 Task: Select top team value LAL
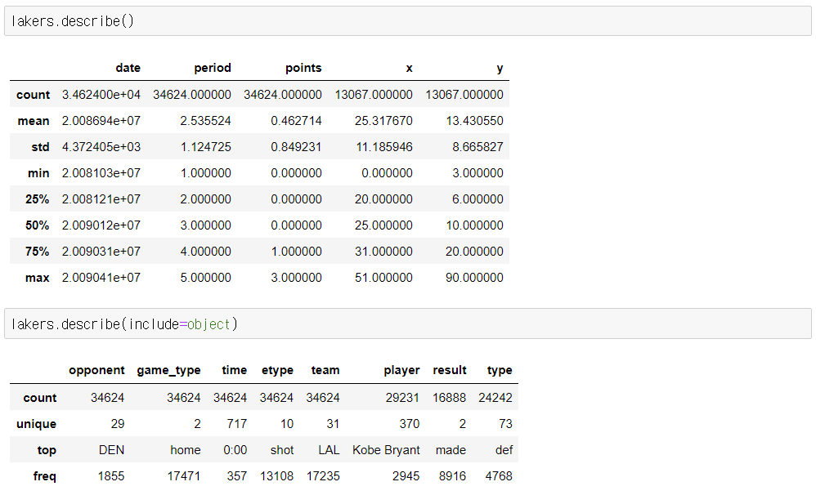[x=329, y=450]
